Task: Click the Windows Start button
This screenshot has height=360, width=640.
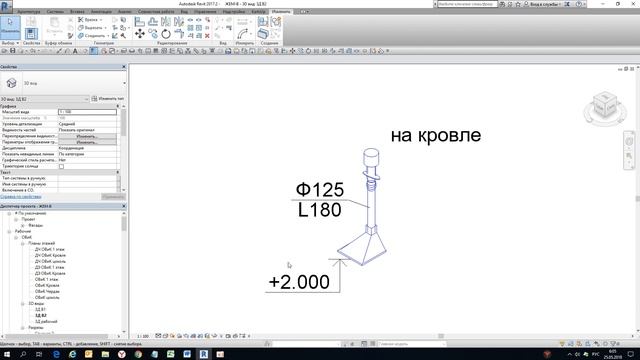Action: click(7, 354)
